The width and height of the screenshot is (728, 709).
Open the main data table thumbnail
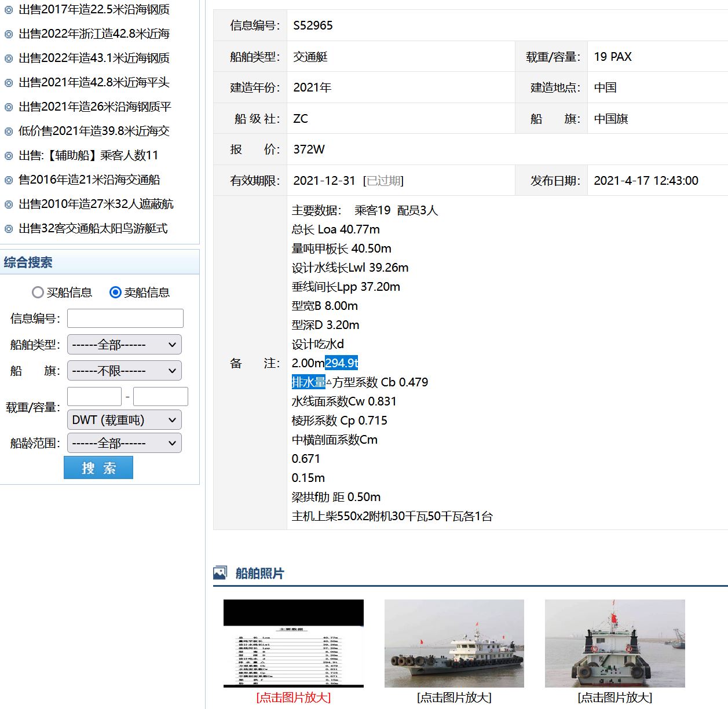(x=294, y=644)
